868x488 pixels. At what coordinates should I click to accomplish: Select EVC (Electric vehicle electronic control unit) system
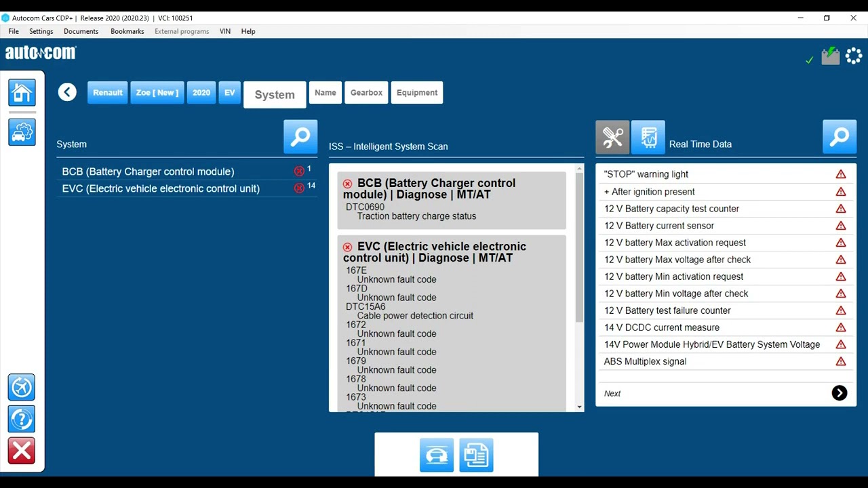tap(186, 188)
